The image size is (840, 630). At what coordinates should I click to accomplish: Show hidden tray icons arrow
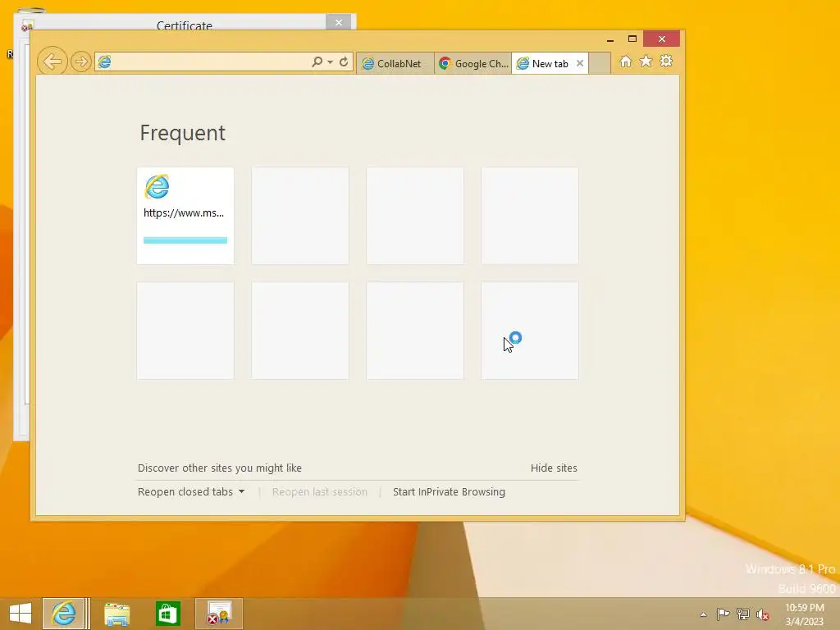[x=703, y=614]
